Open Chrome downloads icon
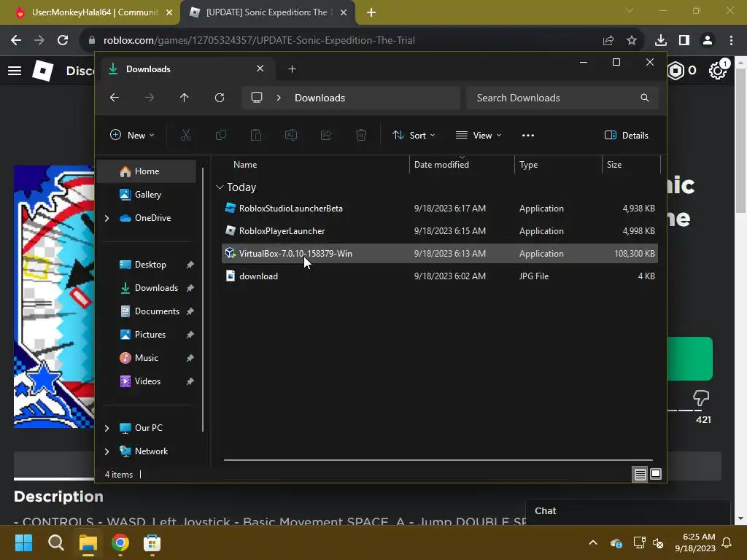747x560 pixels. point(660,41)
